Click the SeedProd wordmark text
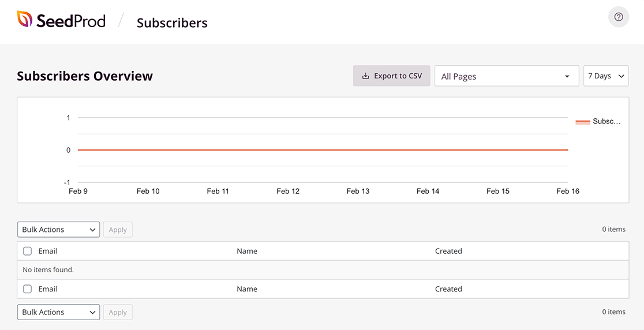 [x=71, y=21]
